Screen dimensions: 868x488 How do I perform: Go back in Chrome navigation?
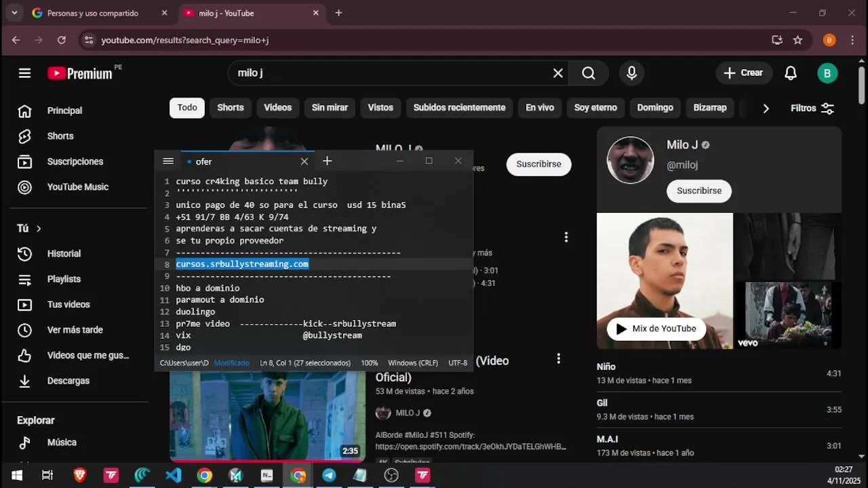[16, 40]
